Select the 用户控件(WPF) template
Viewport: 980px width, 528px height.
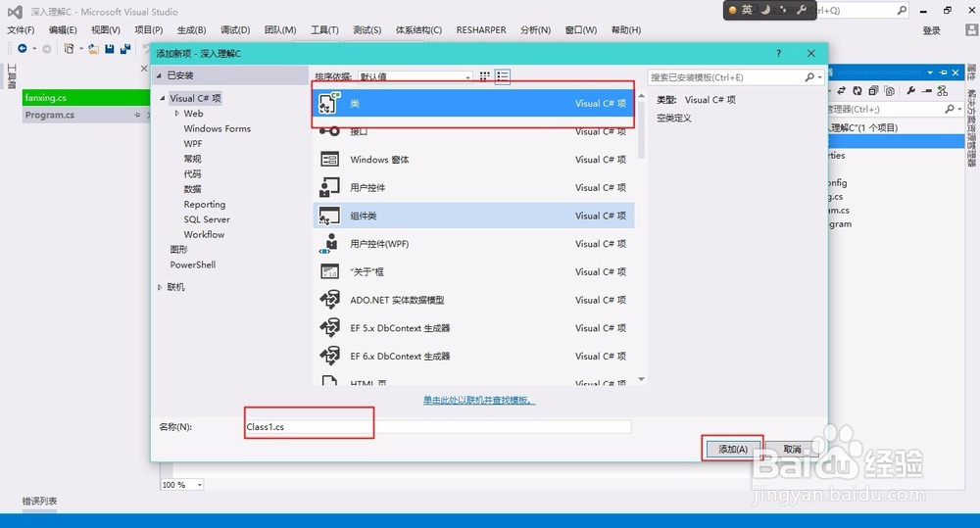[x=473, y=244]
